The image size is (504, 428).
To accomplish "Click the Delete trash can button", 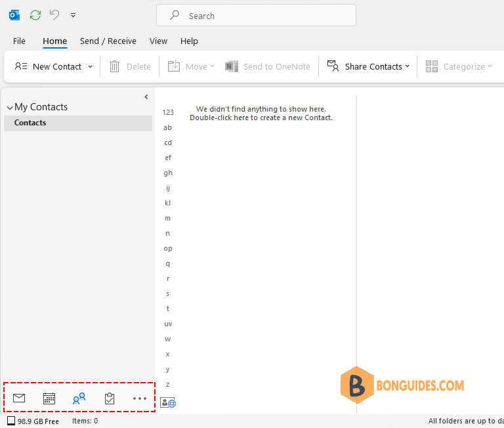I will [x=130, y=66].
